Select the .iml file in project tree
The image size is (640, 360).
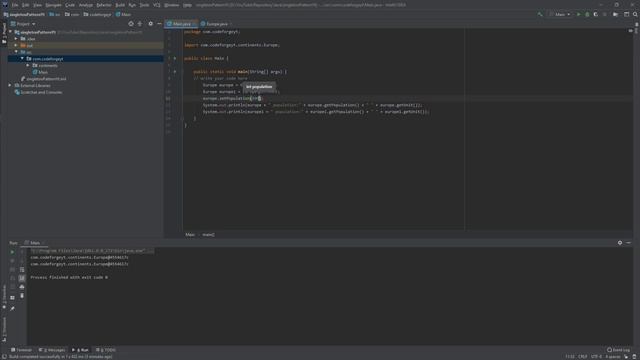tap(44, 79)
